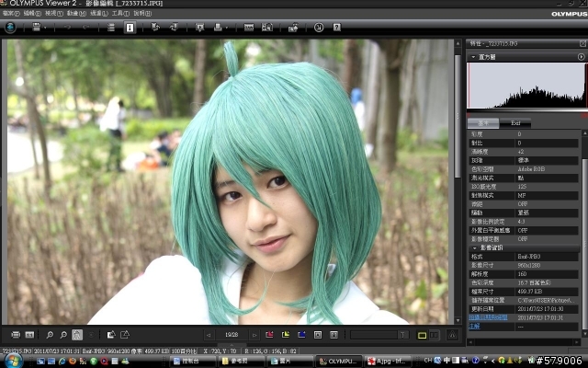The image size is (588, 368).
Task: Click the T text button beside field
Action: coord(403,335)
